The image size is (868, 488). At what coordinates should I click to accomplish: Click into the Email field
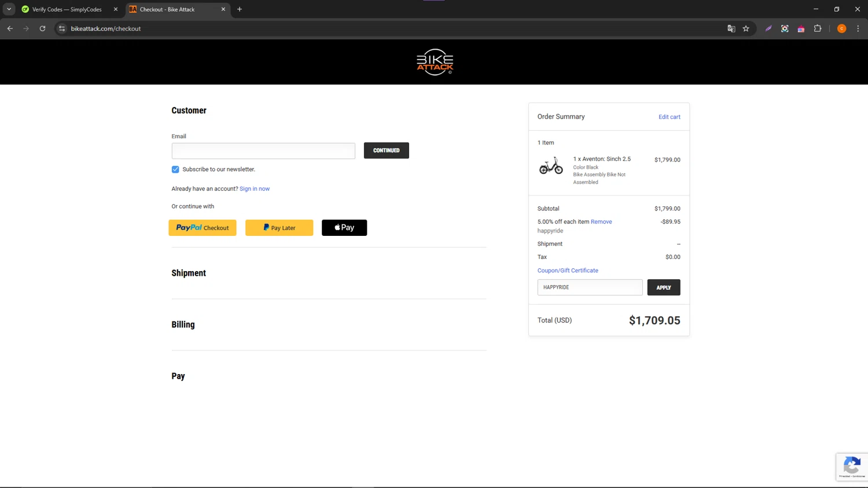tap(263, 151)
